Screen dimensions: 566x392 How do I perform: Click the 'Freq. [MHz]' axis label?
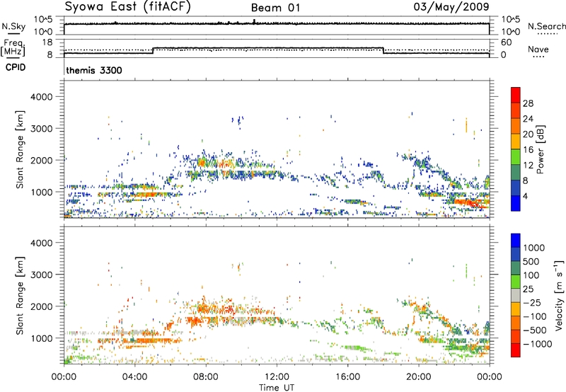(x=13, y=48)
